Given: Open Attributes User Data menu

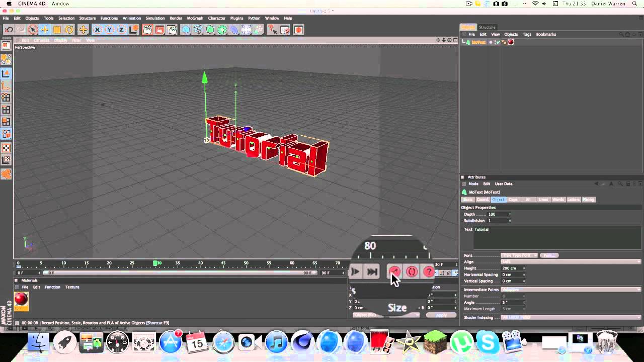Looking at the screenshot, I should coord(504,184).
